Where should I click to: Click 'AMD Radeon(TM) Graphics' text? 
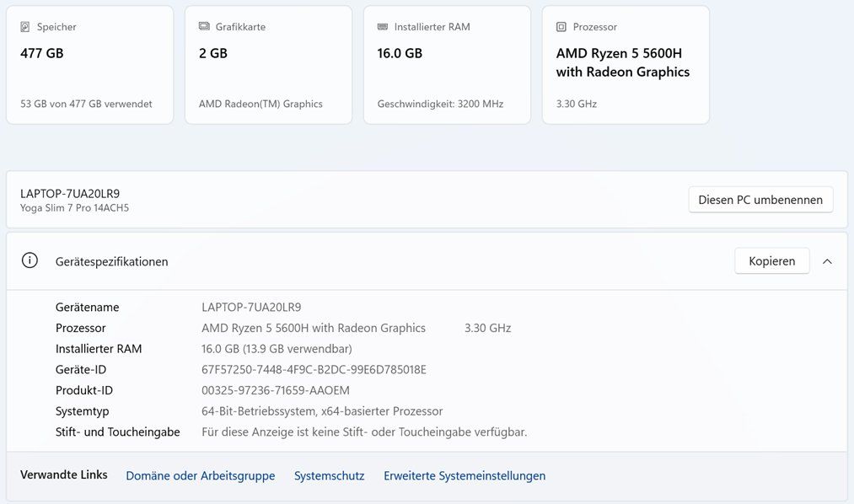tap(260, 104)
